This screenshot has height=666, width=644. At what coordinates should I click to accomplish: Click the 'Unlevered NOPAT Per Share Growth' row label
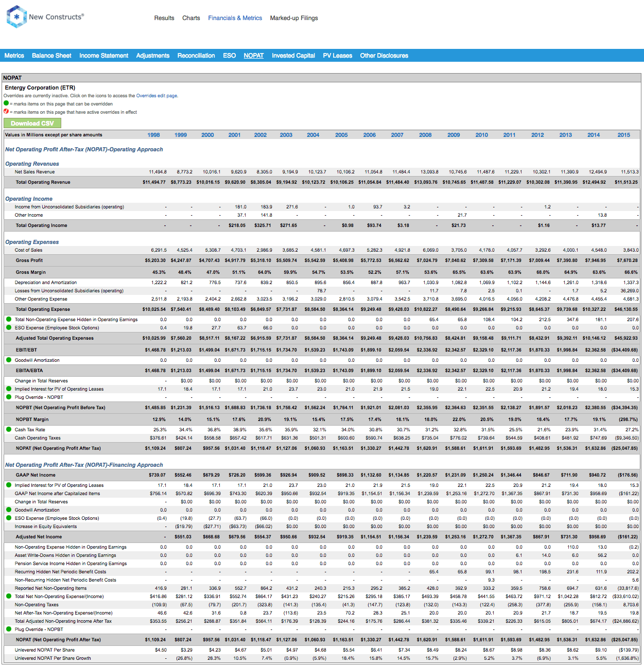pyautogui.click(x=53, y=658)
